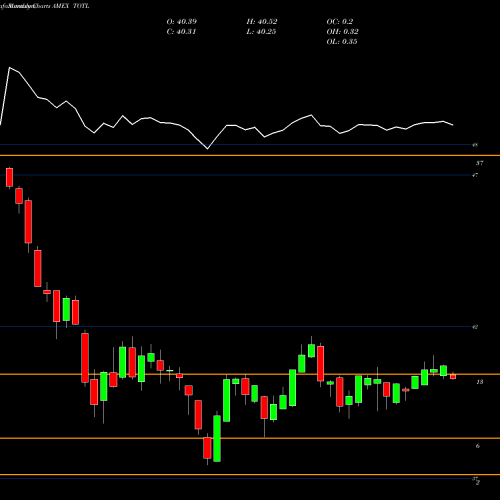The height and width of the screenshot is (500, 500).
Task: Click the low value 'L: 40.25'
Action: pyautogui.click(x=261, y=32)
